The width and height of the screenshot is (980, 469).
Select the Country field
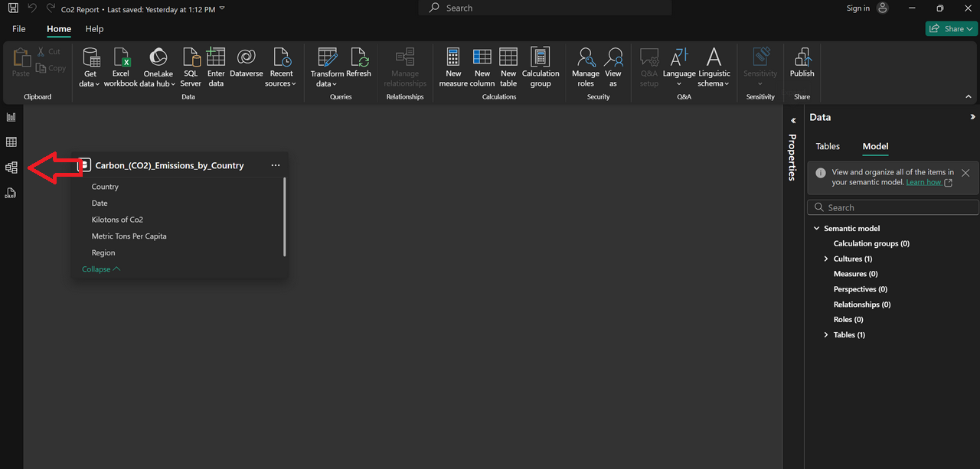point(105,187)
